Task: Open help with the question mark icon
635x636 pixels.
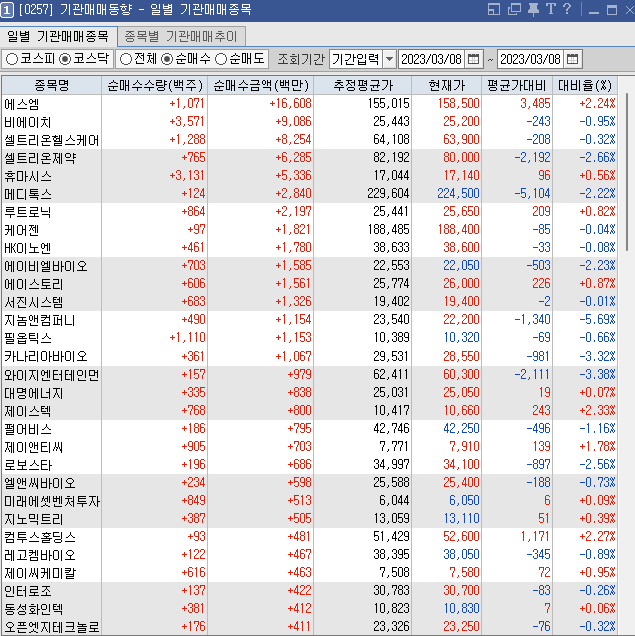Action: [567, 9]
